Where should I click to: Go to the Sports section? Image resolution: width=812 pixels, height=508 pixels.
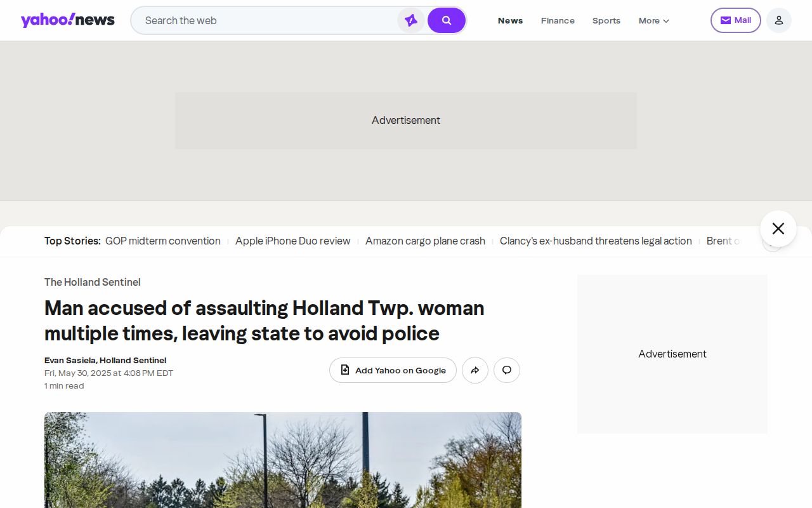coord(606,20)
